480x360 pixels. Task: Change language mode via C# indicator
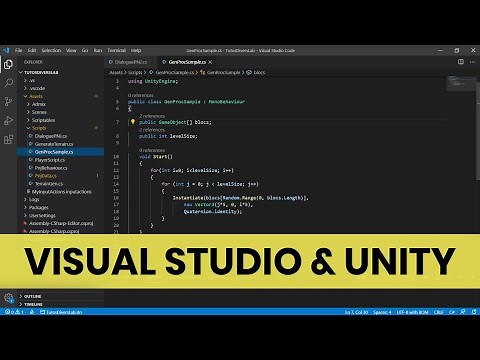click(x=452, y=312)
